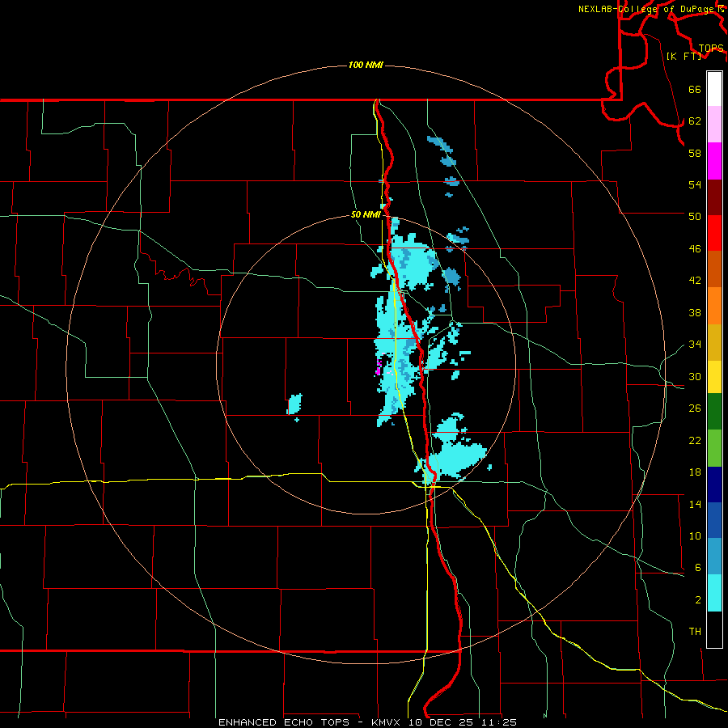728x728 pixels.
Task: Click the dark orange legend band near 42
Action: [714, 269]
